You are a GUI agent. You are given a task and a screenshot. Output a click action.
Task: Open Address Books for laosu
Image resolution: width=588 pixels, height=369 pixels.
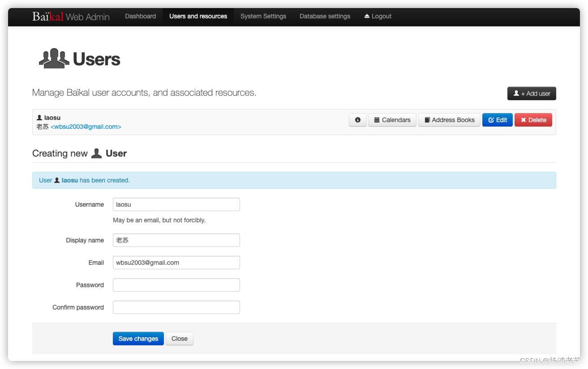449,120
